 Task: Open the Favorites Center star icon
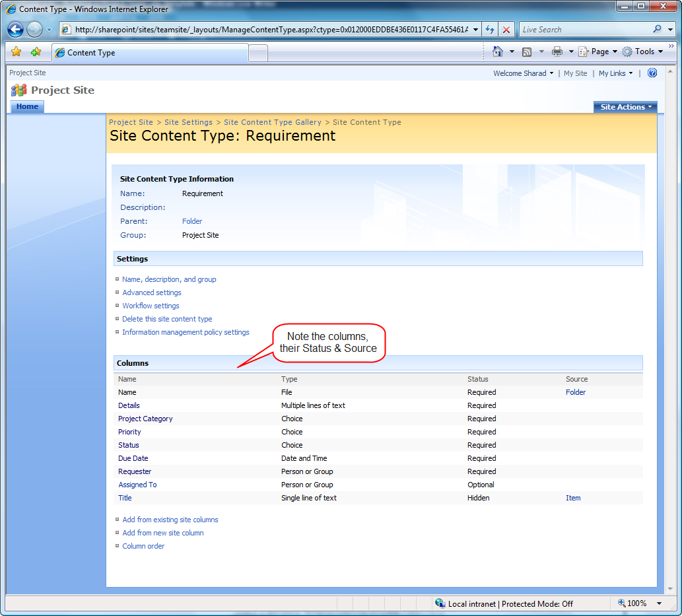17,51
